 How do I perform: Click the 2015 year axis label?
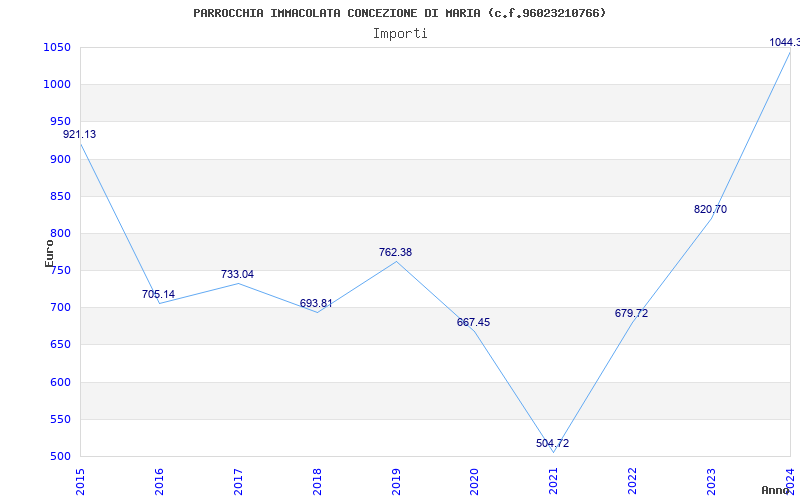[81, 481]
